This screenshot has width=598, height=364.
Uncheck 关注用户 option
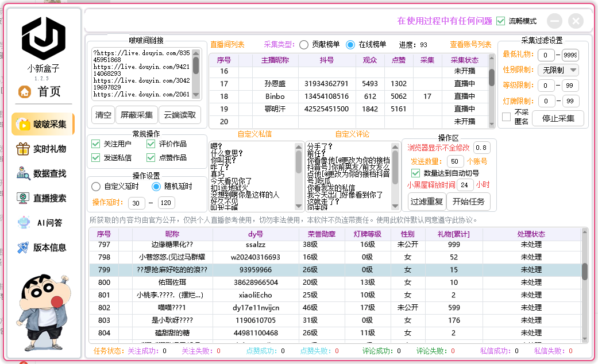tap(96, 144)
